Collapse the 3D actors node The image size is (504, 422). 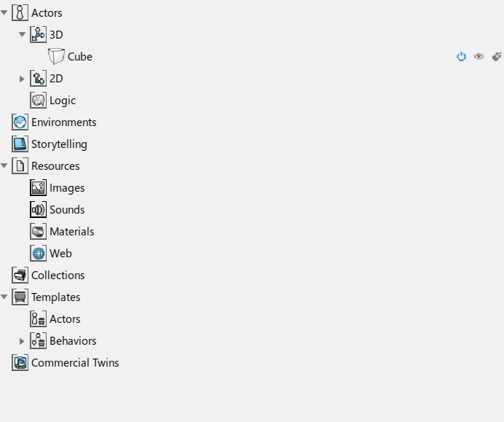point(22,34)
